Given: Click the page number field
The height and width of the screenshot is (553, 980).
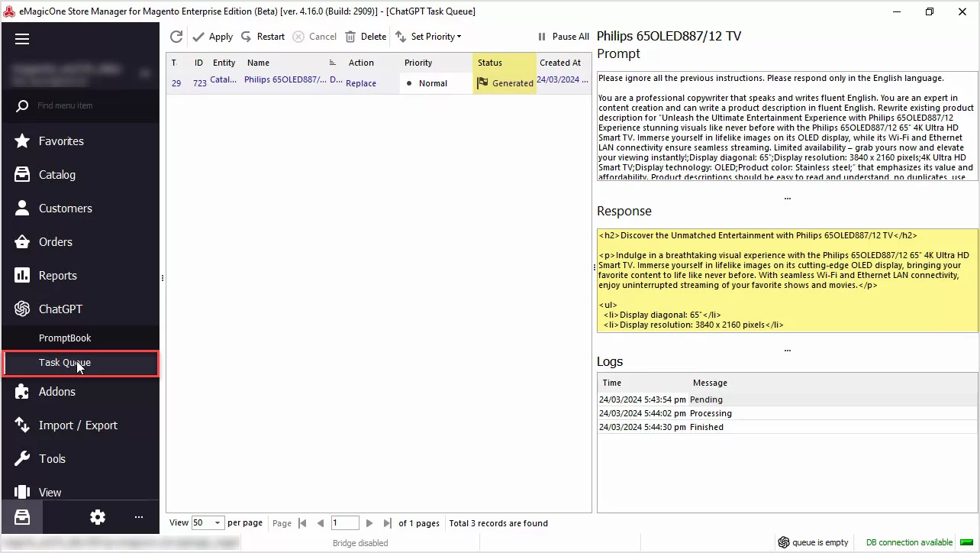Looking at the screenshot, I should tap(345, 523).
